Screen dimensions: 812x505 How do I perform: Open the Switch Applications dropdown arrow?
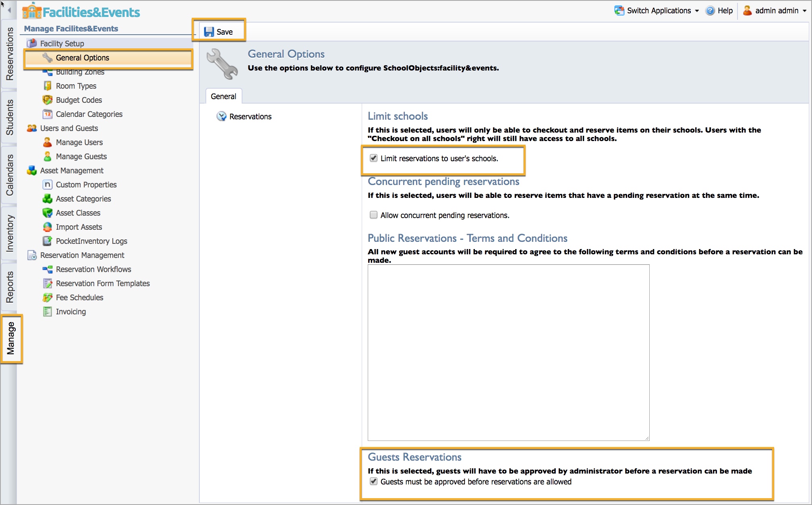697,11
